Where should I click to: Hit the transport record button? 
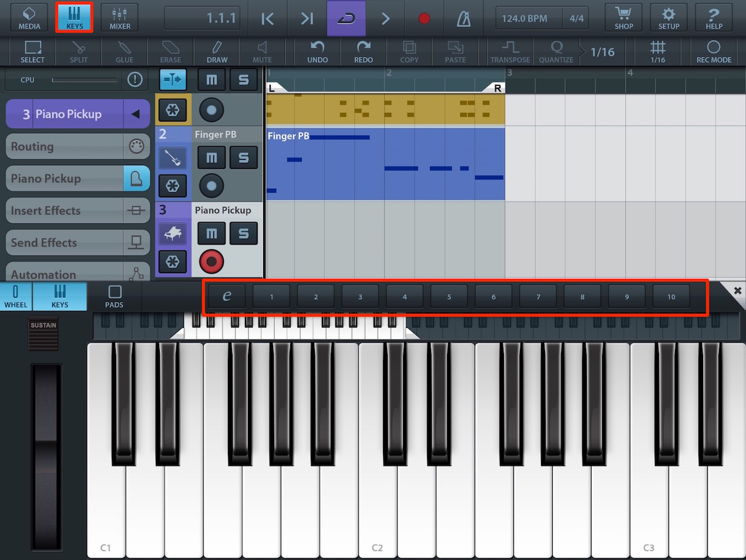click(x=424, y=19)
